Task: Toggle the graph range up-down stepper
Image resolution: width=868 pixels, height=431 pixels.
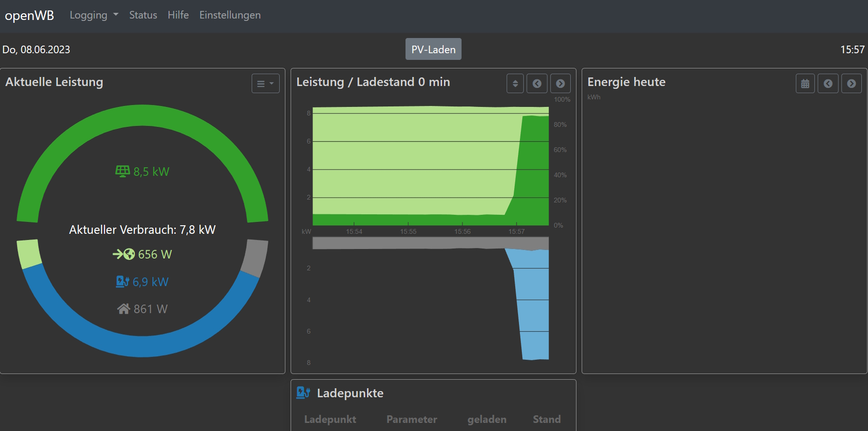Action: coord(515,84)
